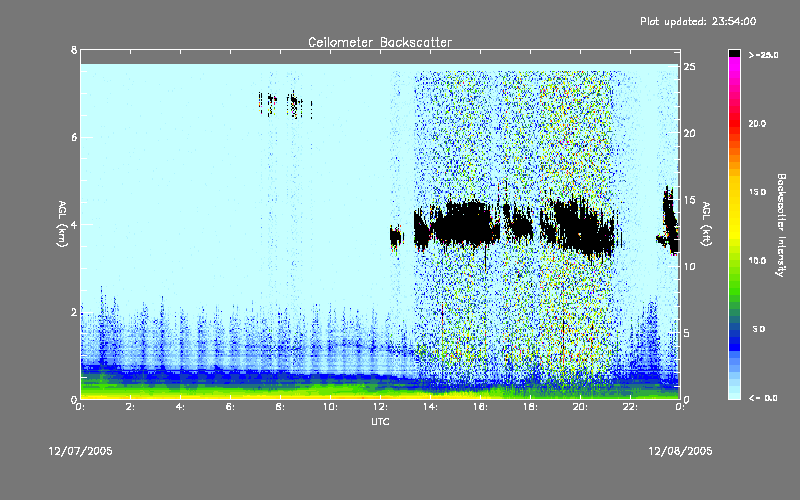800x500 pixels.
Task: Click the '20' tick on the kft axis
Action: pos(689,133)
